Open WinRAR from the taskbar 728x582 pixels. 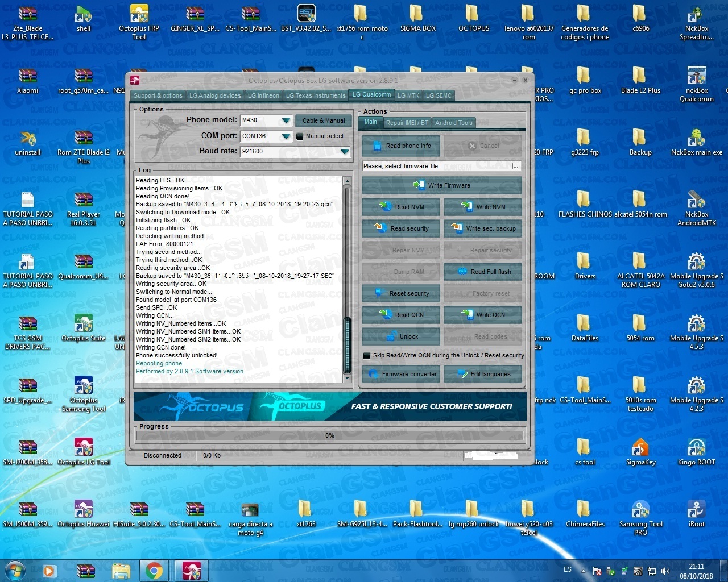pyautogui.click(x=85, y=571)
